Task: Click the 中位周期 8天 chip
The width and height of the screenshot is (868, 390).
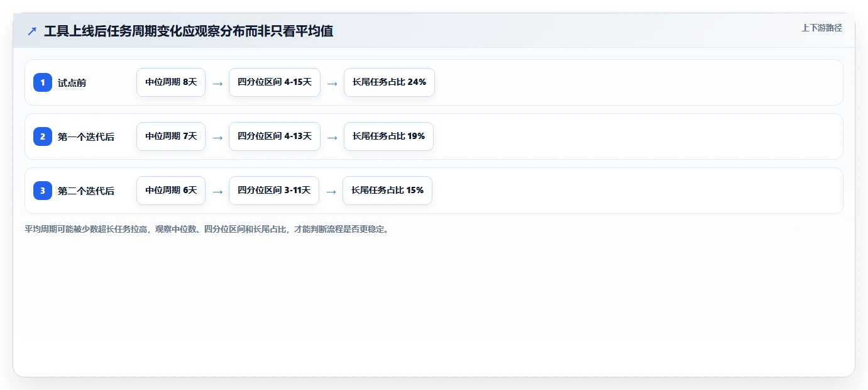Action: click(x=171, y=82)
